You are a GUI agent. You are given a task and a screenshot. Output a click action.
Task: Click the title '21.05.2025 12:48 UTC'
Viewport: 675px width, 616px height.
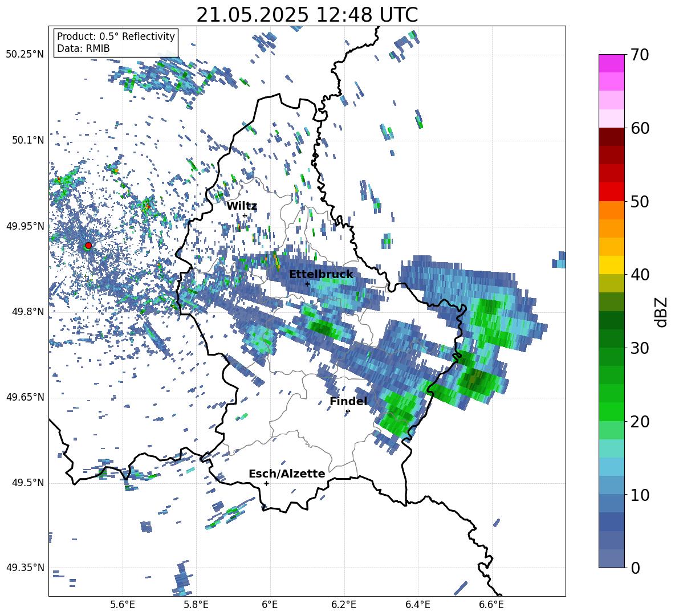(307, 15)
